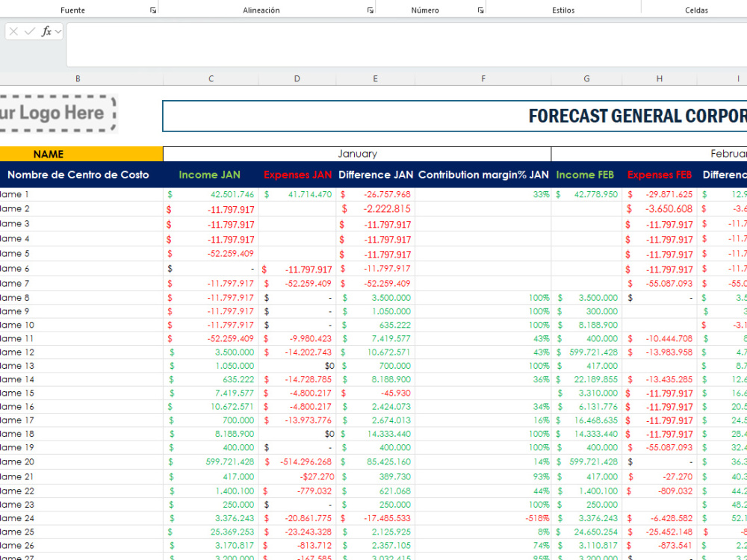Select Difference JAN value 14.333.440

376,434
